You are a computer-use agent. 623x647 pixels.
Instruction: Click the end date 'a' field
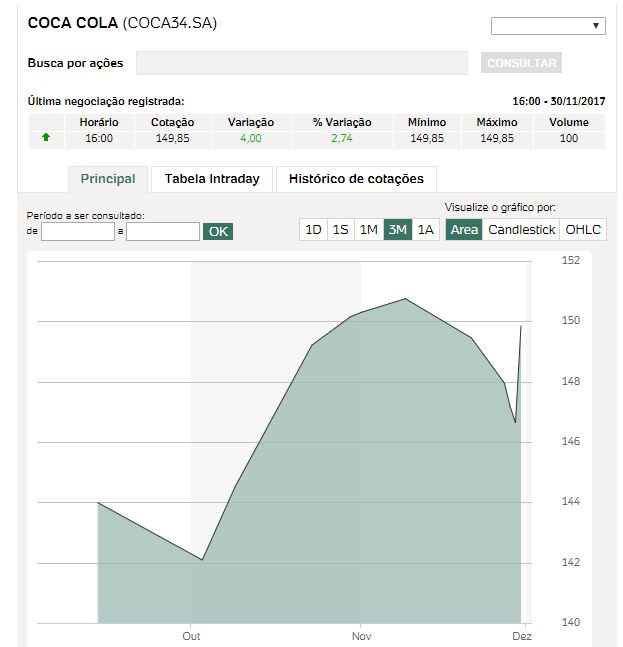[163, 231]
